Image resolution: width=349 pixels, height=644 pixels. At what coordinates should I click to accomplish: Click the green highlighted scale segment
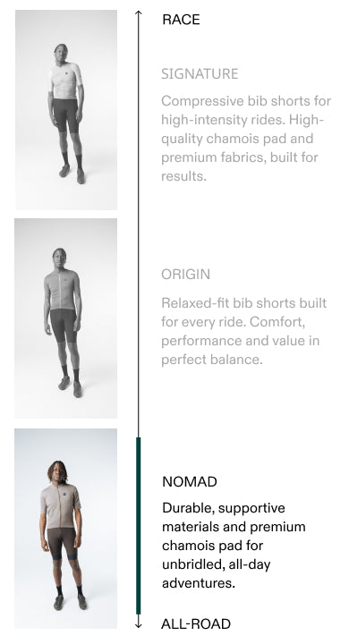pos(139,526)
